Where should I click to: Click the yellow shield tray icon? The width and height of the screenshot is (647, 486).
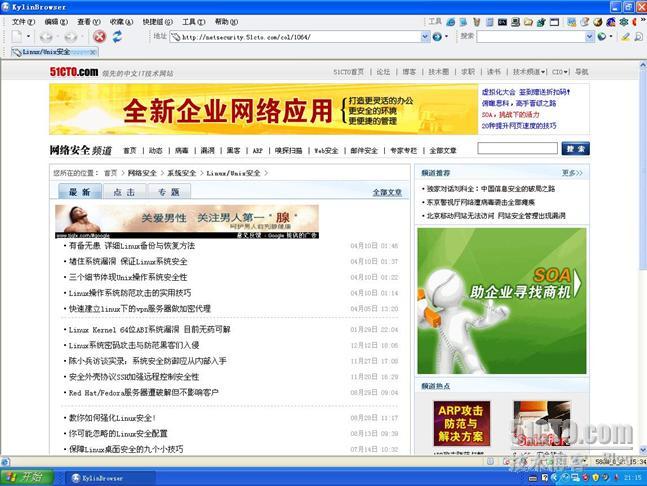click(x=595, y=478)
